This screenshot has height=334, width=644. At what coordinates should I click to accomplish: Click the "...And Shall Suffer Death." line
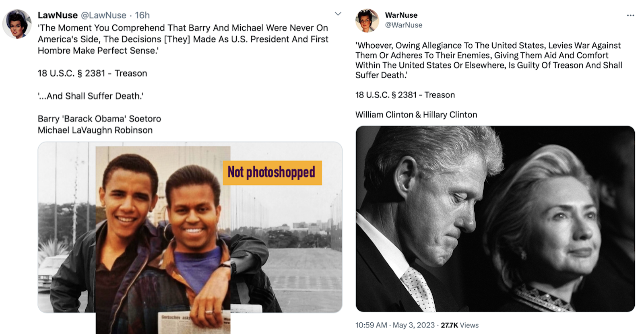tap(91, 96)
